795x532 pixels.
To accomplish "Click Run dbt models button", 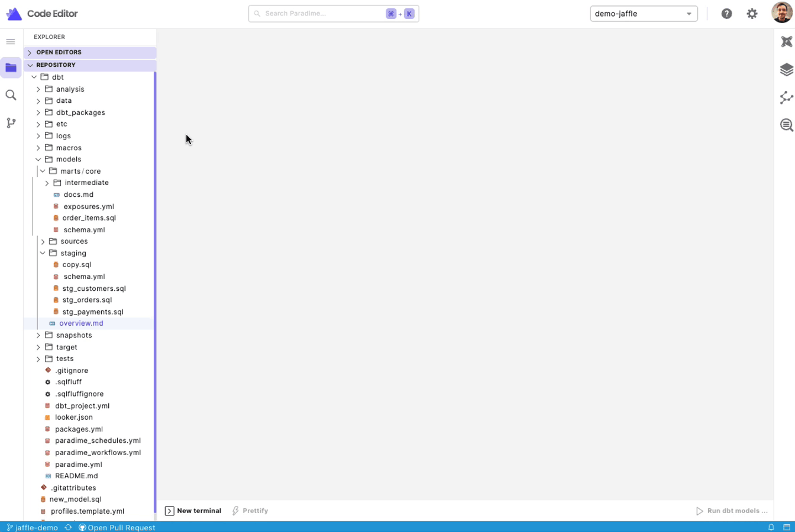I will 732,511.
